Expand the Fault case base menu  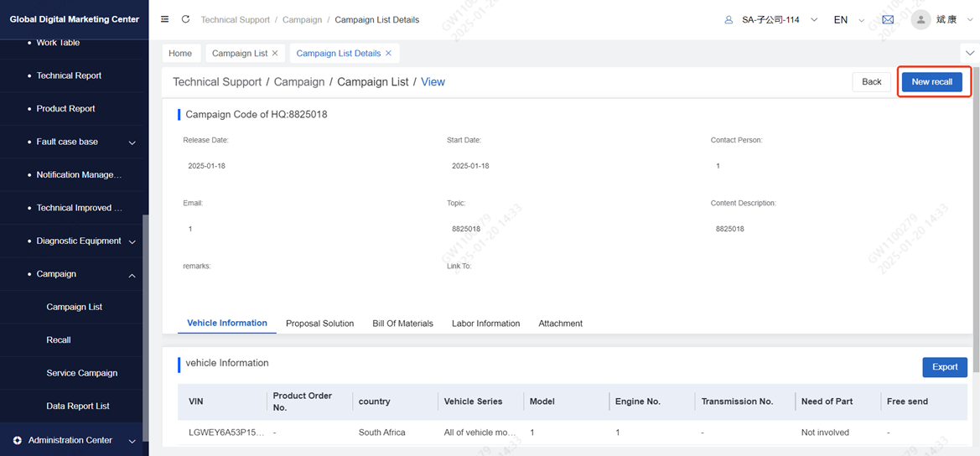click(x=132, y=142)
